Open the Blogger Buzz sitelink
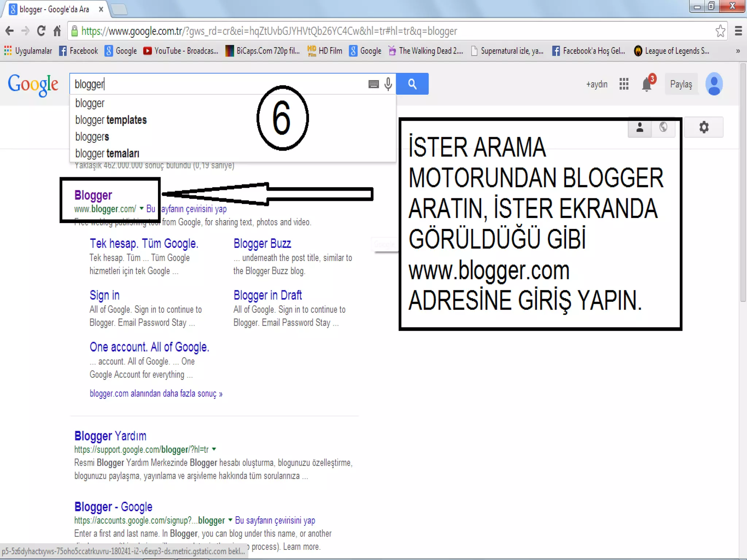Screen dimensions: 747x560 tap(262, 243)
